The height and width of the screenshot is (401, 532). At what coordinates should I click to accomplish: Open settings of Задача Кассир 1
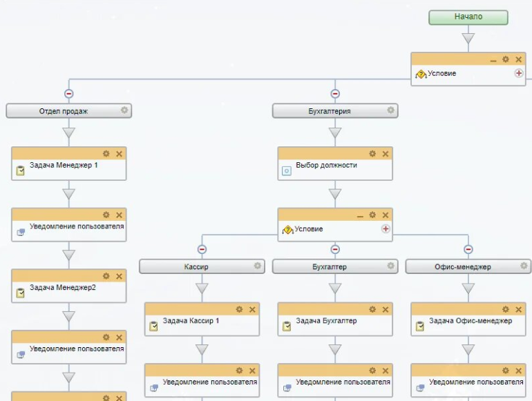point(239,309)
